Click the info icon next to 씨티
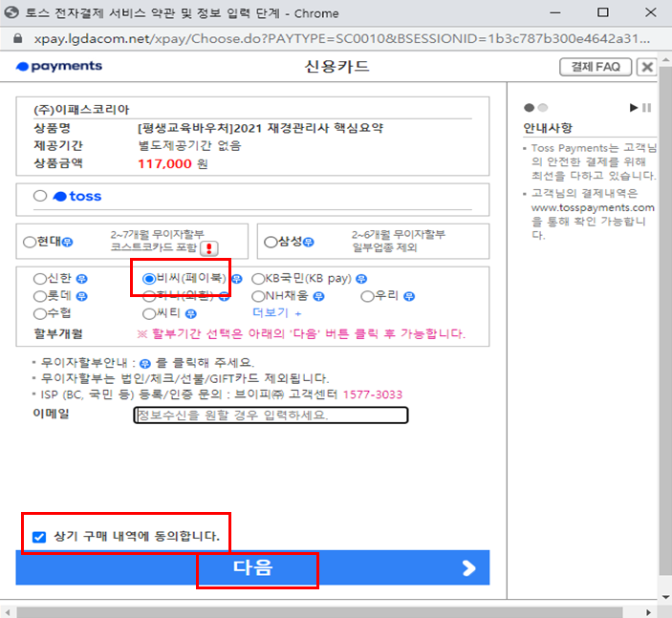Viewport: 672px width, 618px height. pos(191,314)
